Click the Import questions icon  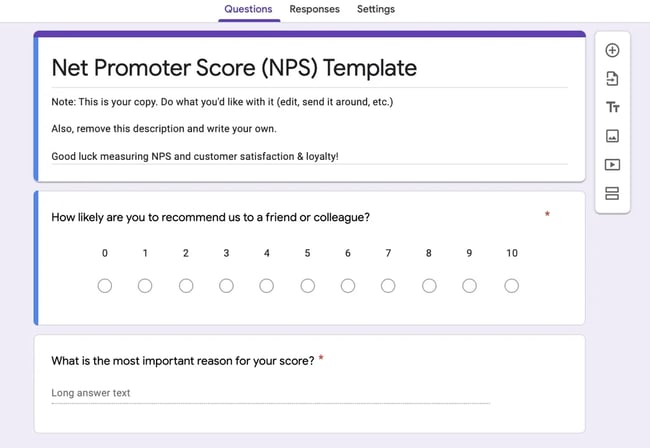pyautogui.click(x=612, y=79)
